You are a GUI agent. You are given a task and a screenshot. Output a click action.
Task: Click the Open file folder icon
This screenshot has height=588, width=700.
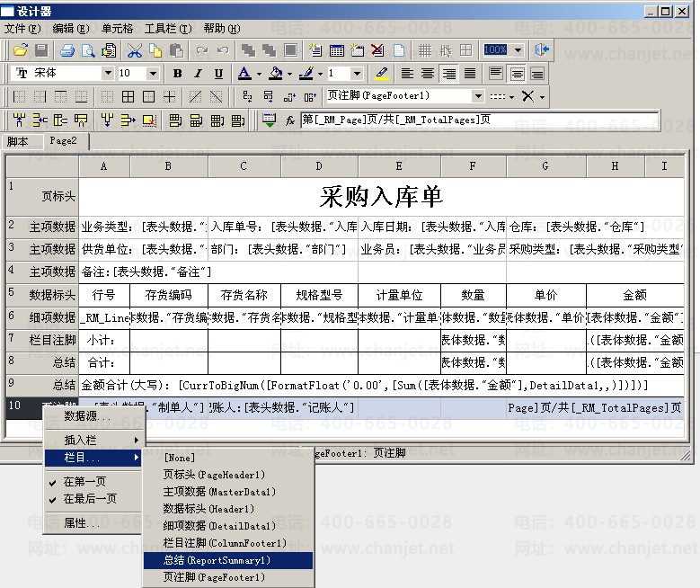21,50
